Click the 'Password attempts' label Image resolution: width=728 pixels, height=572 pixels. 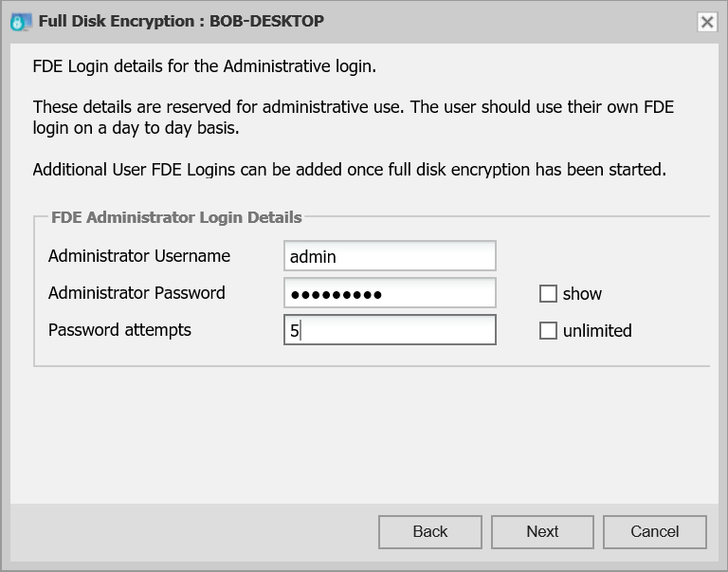tap(119, 330)
